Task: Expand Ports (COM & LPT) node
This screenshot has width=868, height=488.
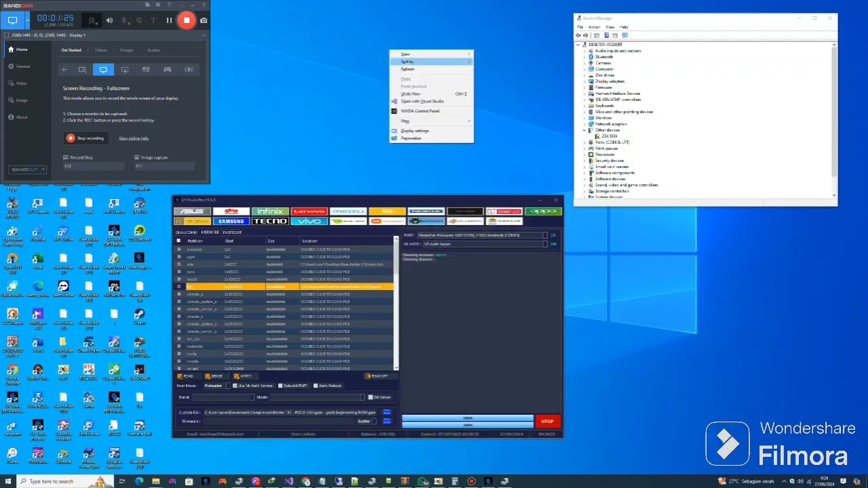Action: click(x=584, y=142)
